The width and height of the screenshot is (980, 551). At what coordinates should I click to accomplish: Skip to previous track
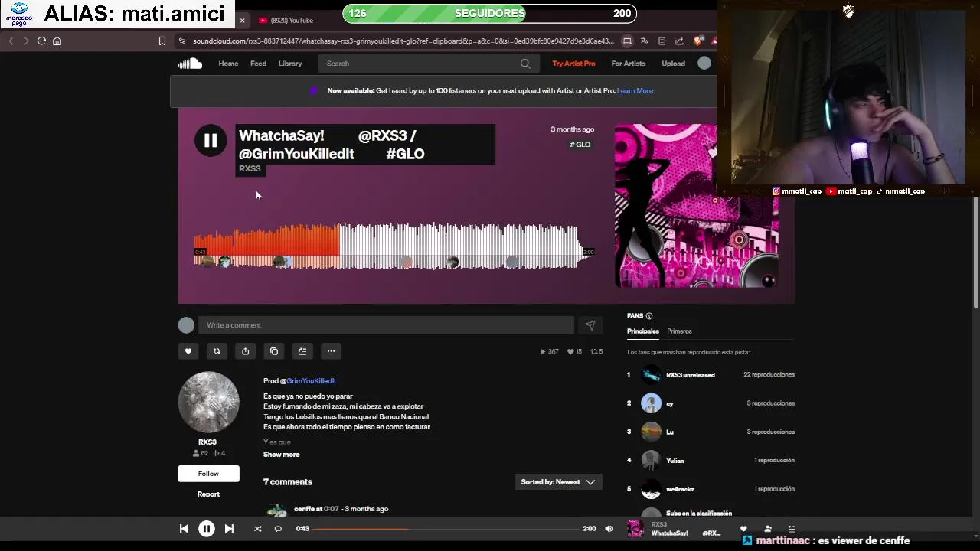click(x=184, y=529)
